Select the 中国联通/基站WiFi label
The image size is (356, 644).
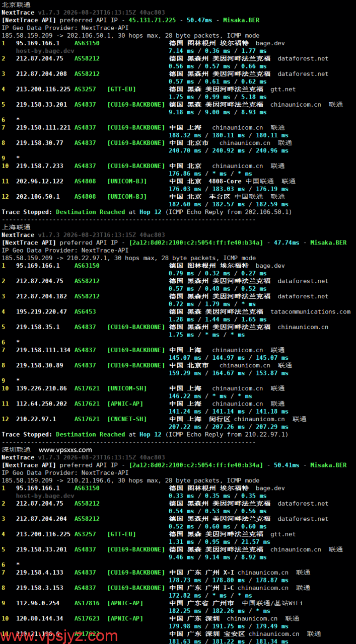(272, 603)
